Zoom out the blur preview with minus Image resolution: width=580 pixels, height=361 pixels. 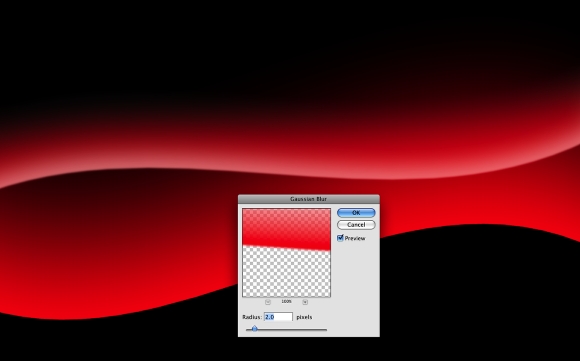[x=268, y=302]
